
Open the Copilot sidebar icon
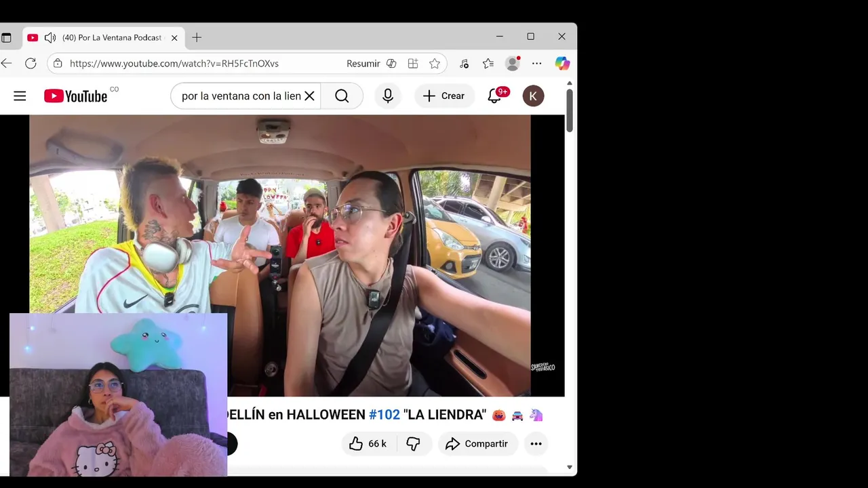coord(562,64)
